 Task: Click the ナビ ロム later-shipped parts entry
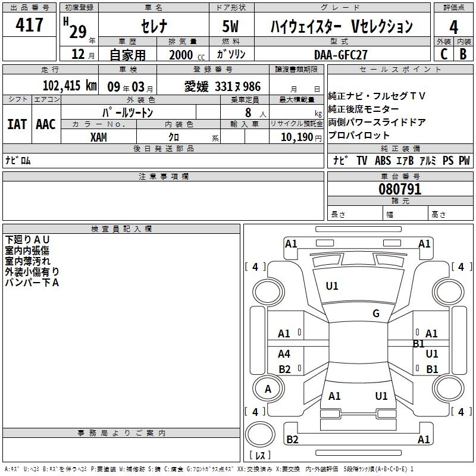click(18, 160)
